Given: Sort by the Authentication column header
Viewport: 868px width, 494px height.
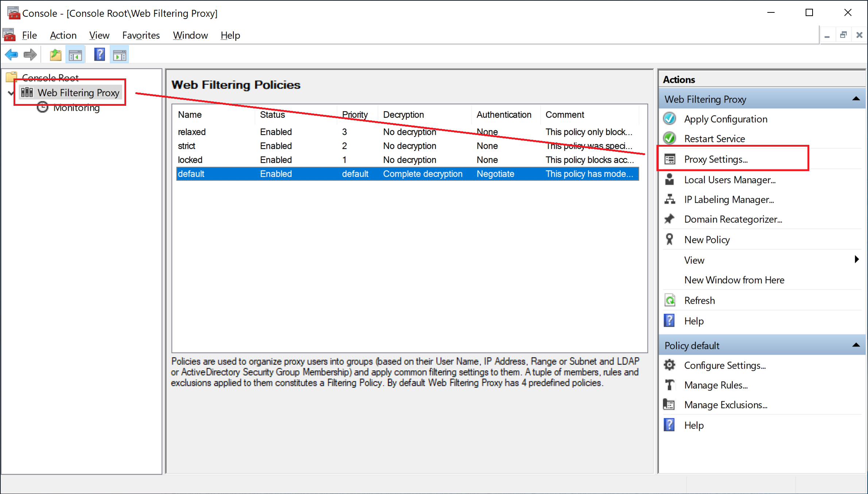Looking at the screenshot, I should 506,115.
